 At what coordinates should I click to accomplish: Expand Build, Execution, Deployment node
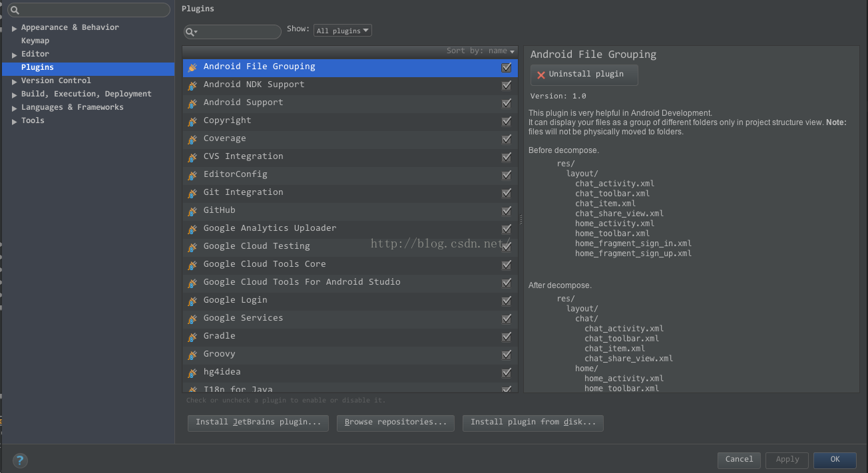pyautogui.click(x=15, y=94)
